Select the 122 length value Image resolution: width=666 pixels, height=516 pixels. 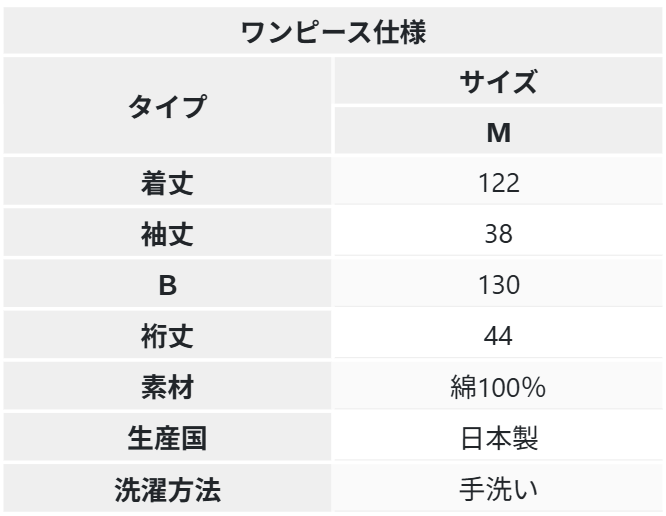pos(498,183)
